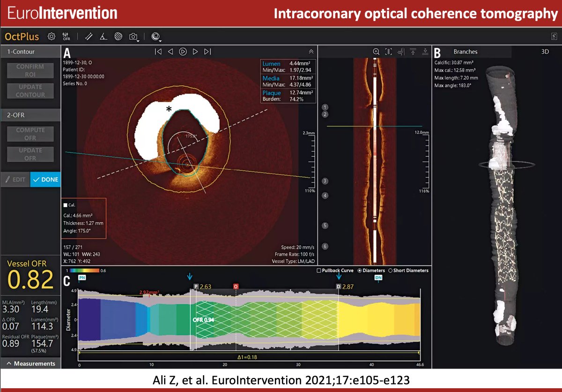The width and height of the screenshot is (562, 392).
Task: Click the DONE button
Action: 45,179
